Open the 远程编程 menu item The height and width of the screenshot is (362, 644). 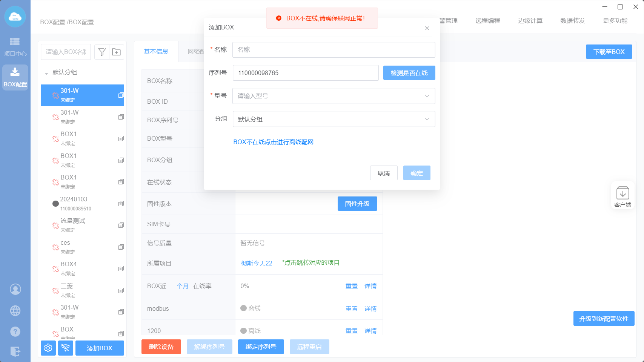point(487,21)
